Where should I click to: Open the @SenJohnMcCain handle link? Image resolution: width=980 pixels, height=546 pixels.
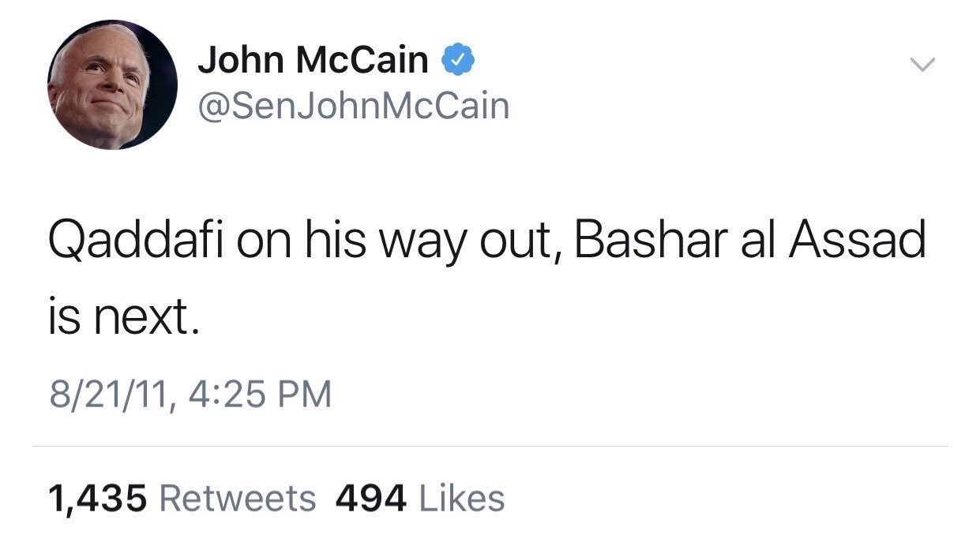[x=353, y=106]
